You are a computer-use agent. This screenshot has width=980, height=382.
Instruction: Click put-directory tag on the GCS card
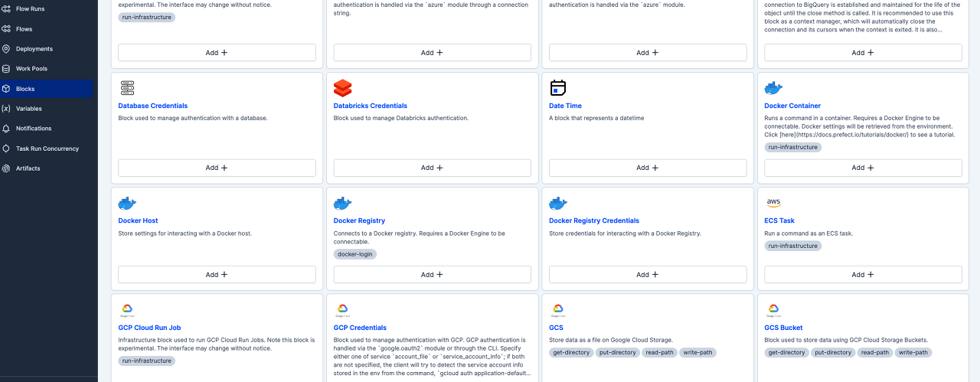(x=618, y=353)
